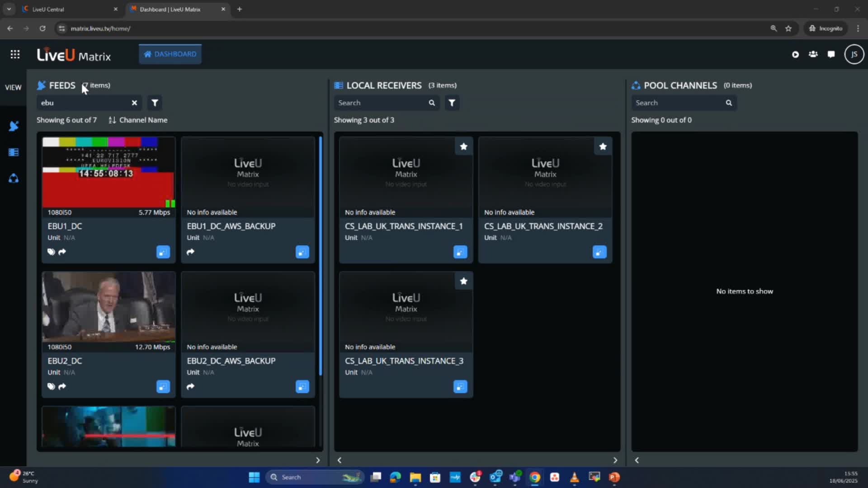Click the blue action button on EBU1_DC
Image resolution: width=868 pixels, height=488 pixels.
pyautogui.click(x=163, y=252)
